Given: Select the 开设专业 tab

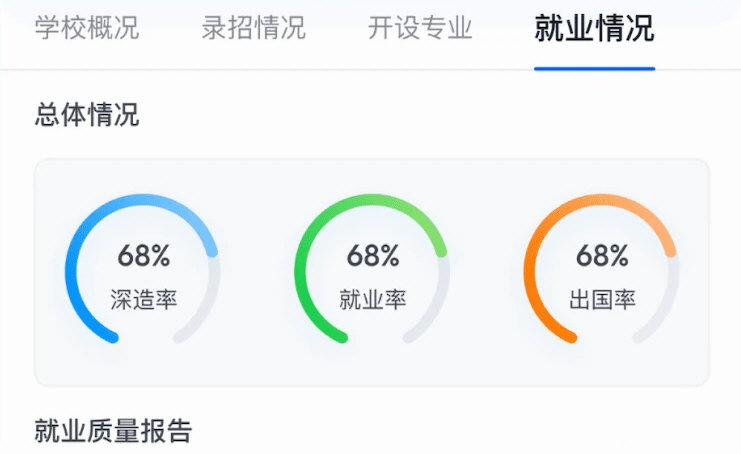Looking at the screenshot, I should click(x=420, y=28).
